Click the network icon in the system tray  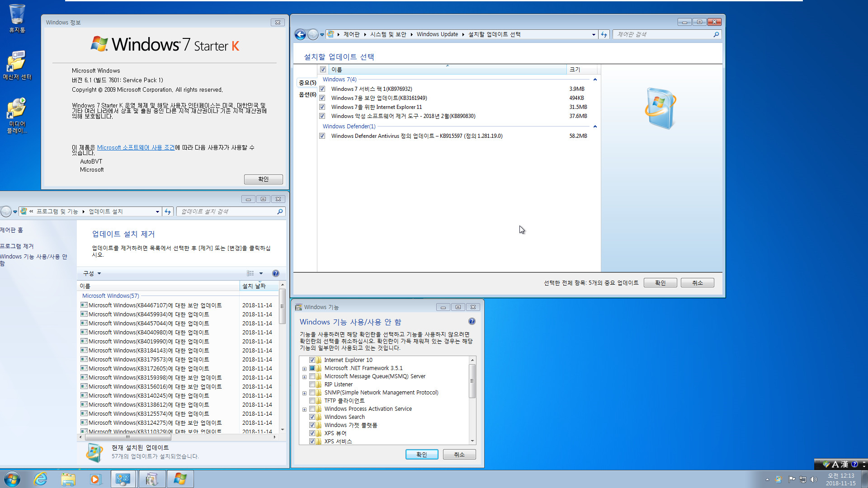[803, 479]
